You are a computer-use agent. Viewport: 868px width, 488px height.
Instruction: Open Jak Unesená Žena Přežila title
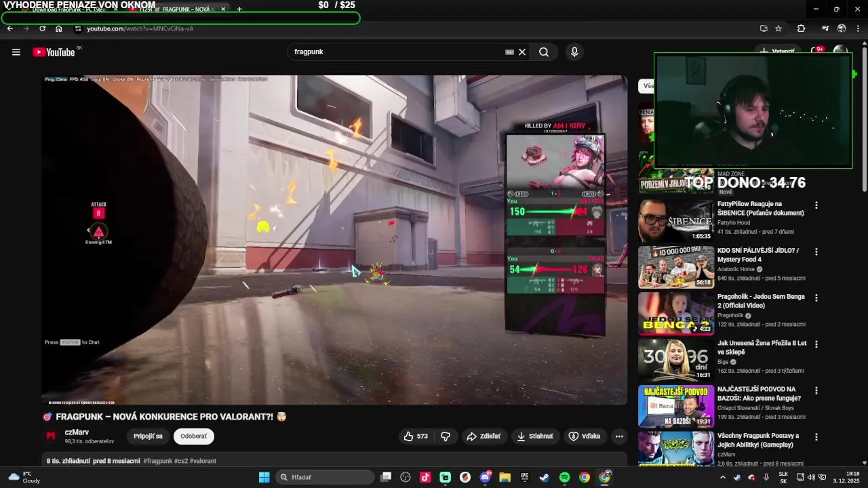tap(762, 348)
